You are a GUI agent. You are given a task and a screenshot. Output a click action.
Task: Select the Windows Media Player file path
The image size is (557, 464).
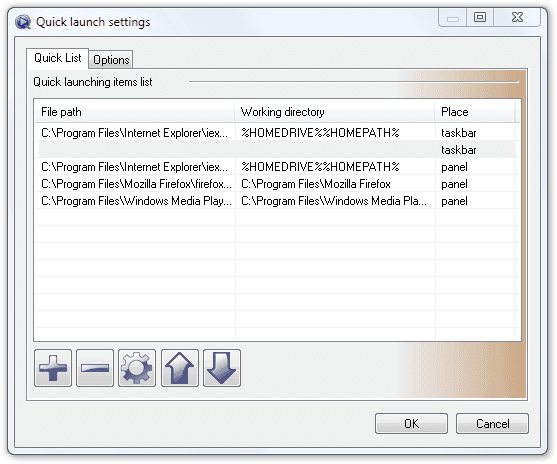tap(136, 201)
